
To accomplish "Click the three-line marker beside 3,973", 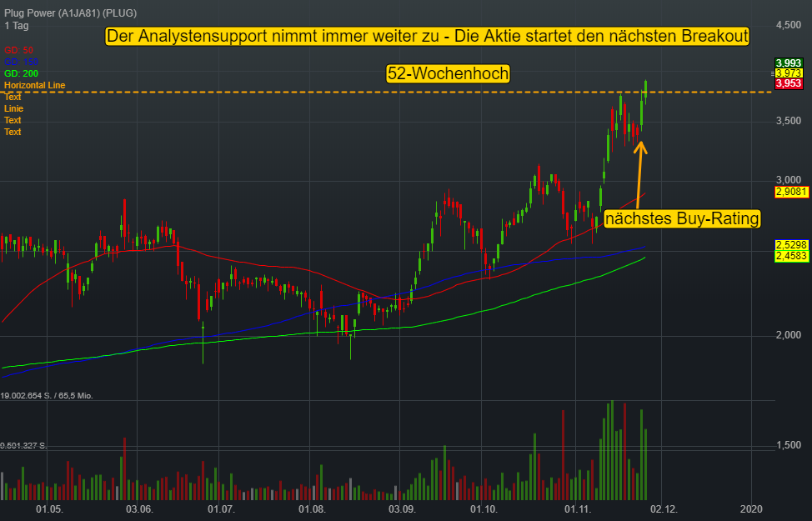I will coord(773,73).
